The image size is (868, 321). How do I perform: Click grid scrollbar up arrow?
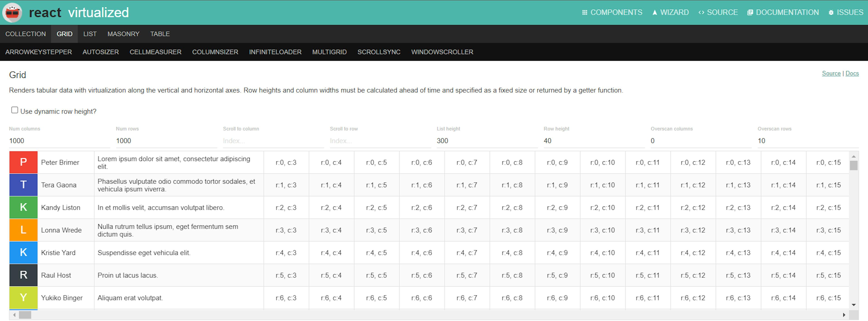pyautogui.click(x=854, y=156)
